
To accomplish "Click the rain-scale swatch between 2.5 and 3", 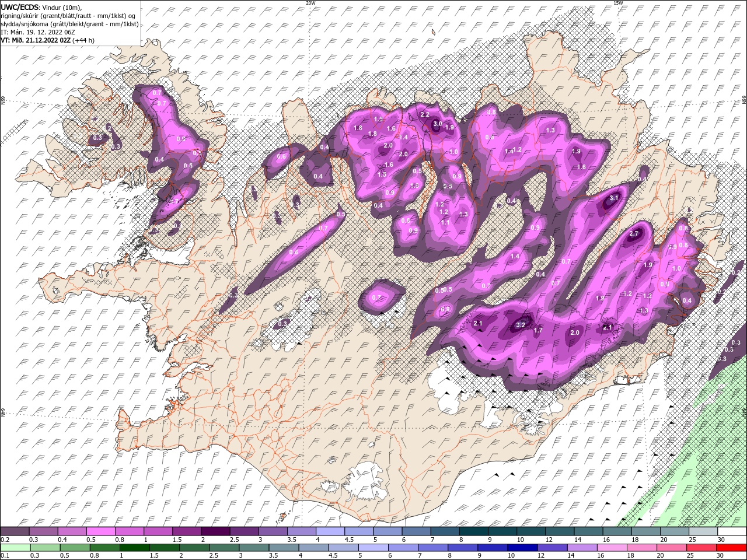I will (225, 547).
